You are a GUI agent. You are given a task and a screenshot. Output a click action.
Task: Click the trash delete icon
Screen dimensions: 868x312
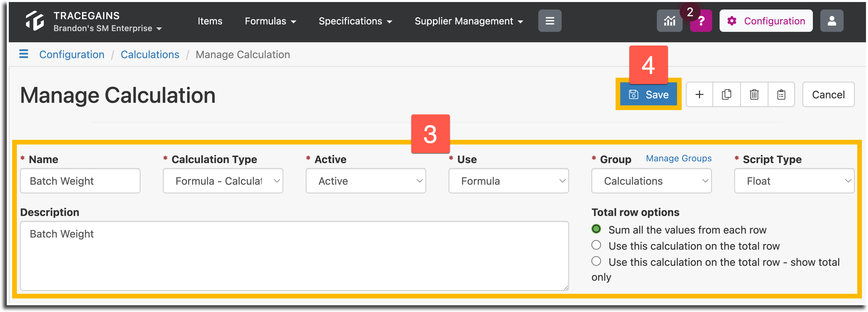pos(754,95)
